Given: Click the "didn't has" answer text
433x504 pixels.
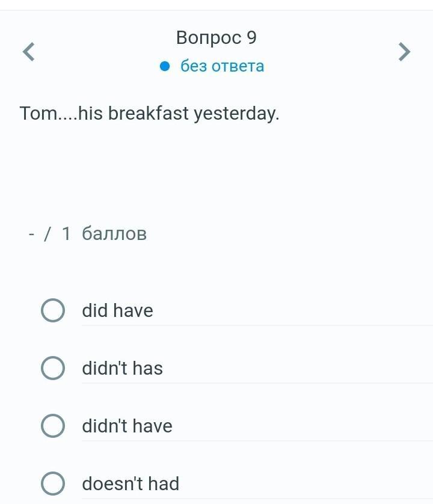Looking at the screenshot, I should pos(123,368).
